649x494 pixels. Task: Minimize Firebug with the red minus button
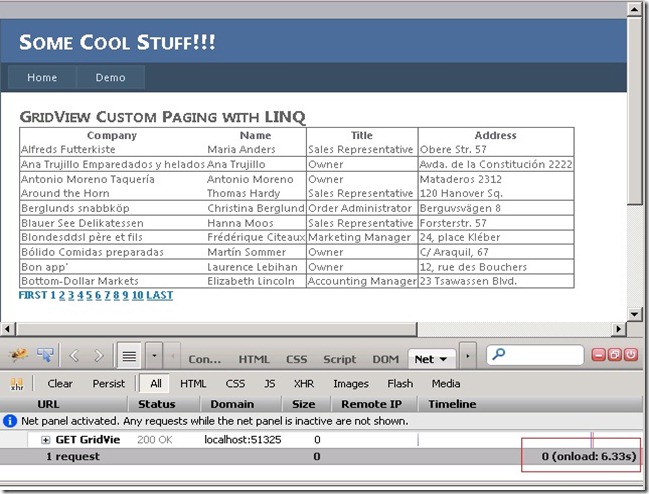point(599,355)
